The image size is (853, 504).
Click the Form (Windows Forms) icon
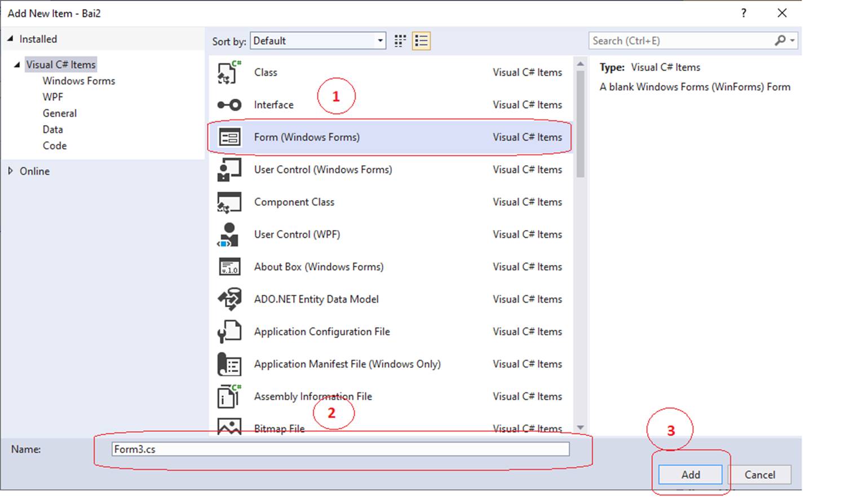coord(229,137)
